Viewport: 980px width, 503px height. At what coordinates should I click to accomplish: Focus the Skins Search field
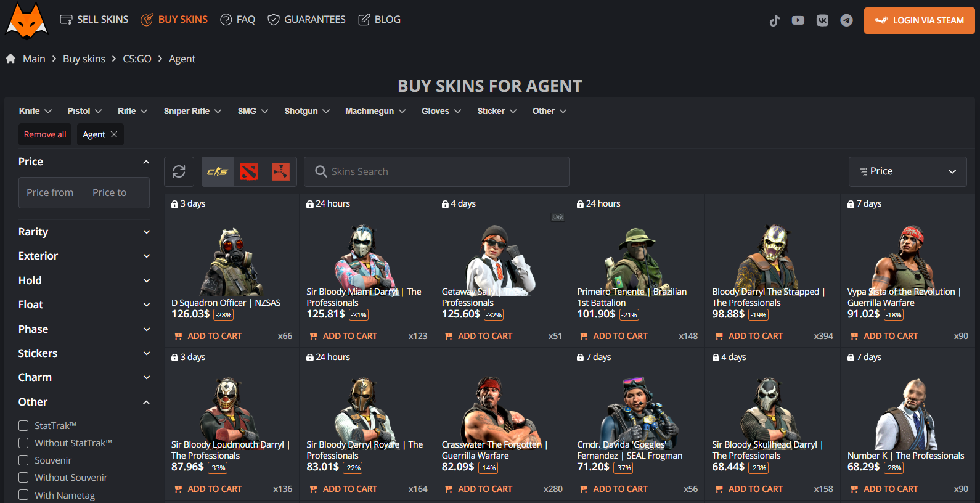[x=436, y=171]
